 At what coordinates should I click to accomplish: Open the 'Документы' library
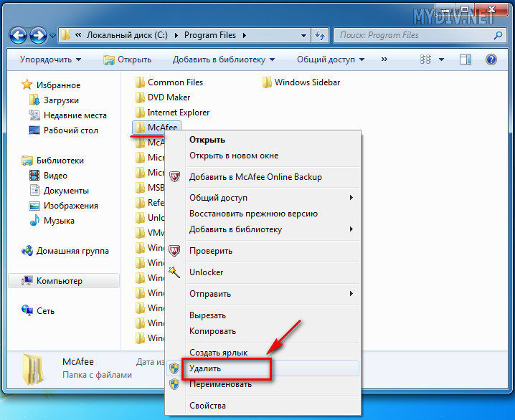pyautogui.click(x=59, y=191)
